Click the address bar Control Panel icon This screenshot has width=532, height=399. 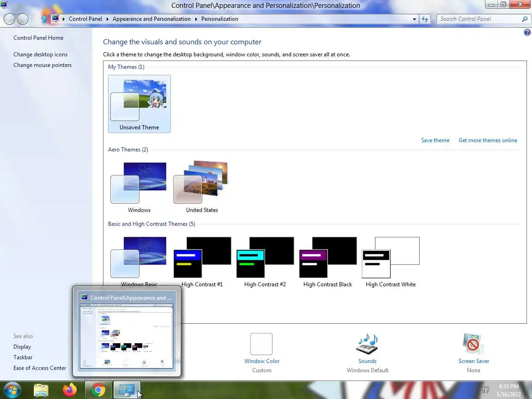[x=55, y=18]
